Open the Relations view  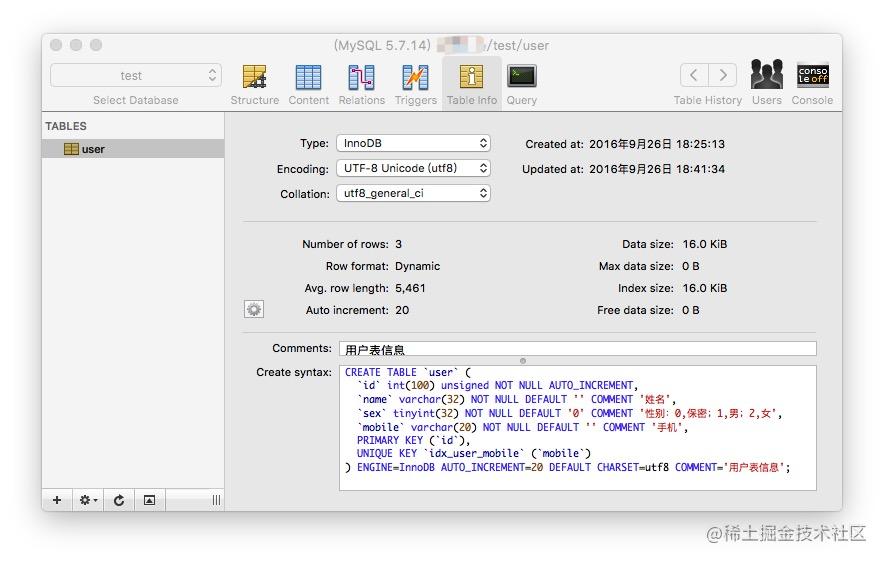click(x=361, y=85)
